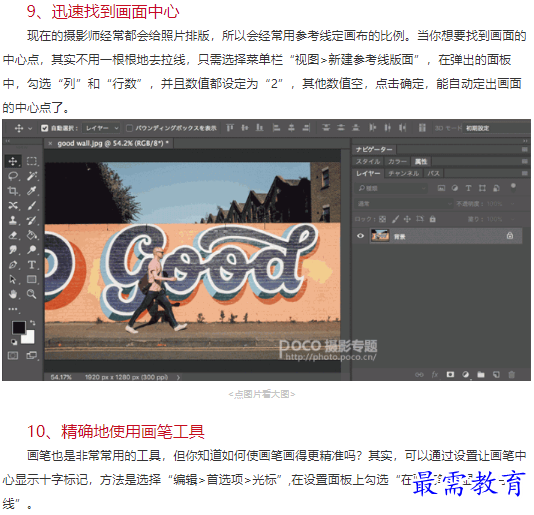Click the link layers icon
Viewport: 534px width, 515px height.
tap(419, 374)
